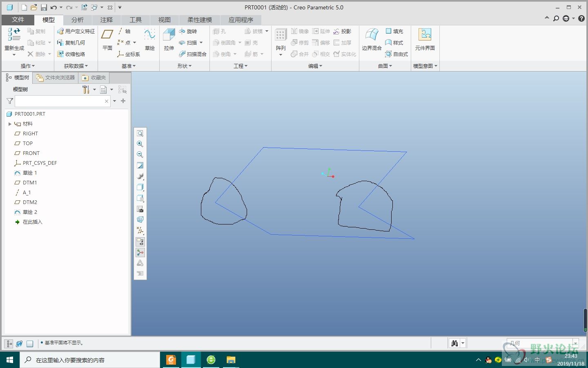The width and height of the screenshot is (588, 368).
Task: Expand the Datum (基准) group
Action: coord(129,66)
